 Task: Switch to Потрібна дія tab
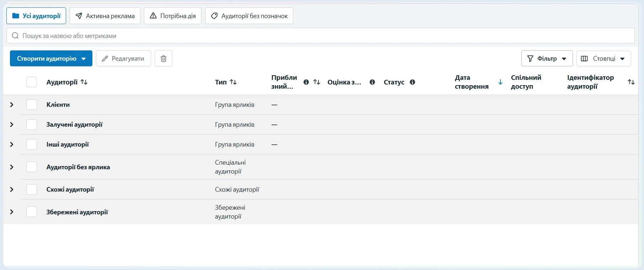tap(173, 16)
